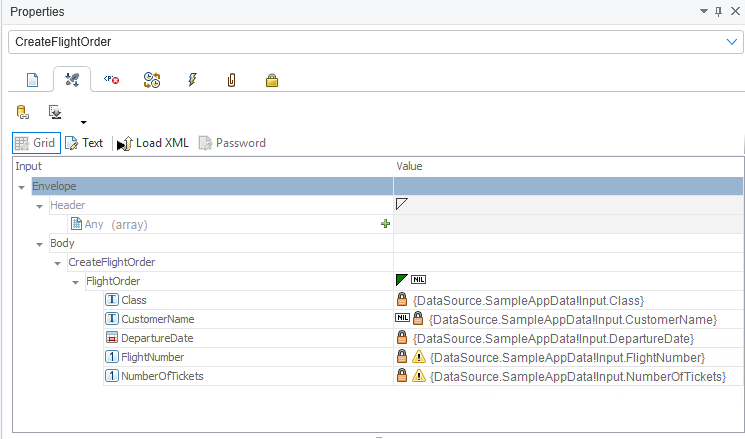
Task: Toggle the NIL flag on FlightOrder
Action: [419, 280]
